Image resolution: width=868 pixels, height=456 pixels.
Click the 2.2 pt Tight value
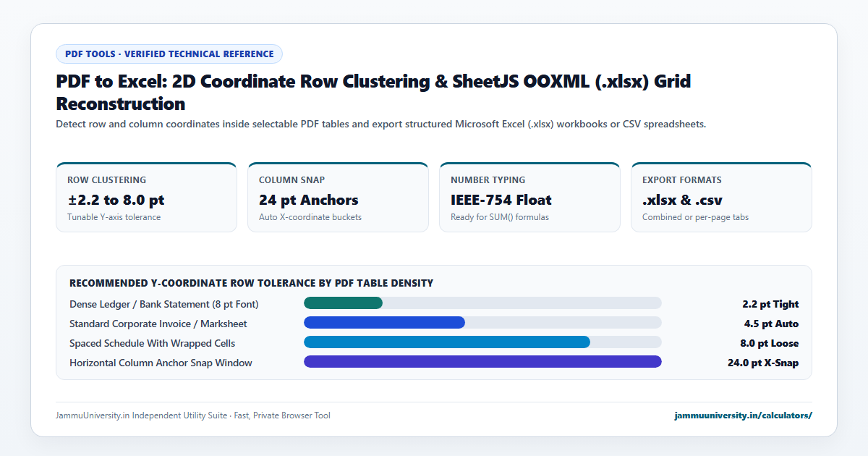coord(770,304)
